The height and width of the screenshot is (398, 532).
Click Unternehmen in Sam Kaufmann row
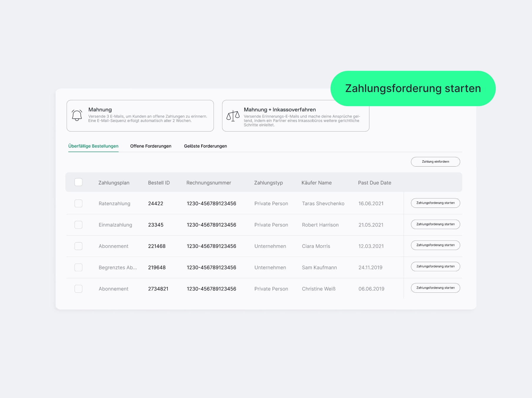point(270,267)
